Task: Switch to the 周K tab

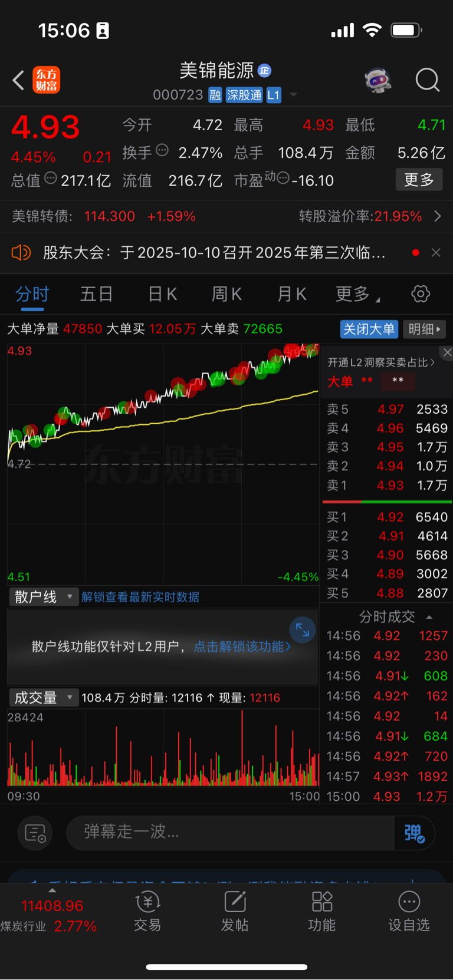Action: tap(226, 294)
